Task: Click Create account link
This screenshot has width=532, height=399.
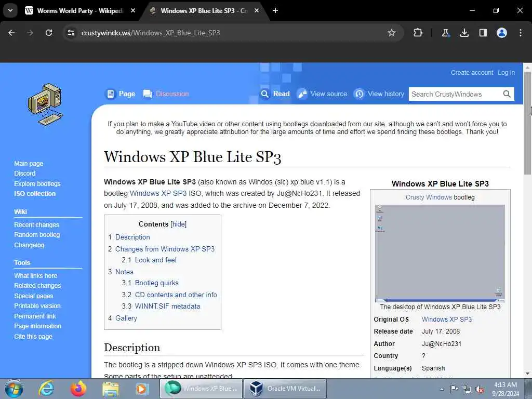Action: pos(472,73)
